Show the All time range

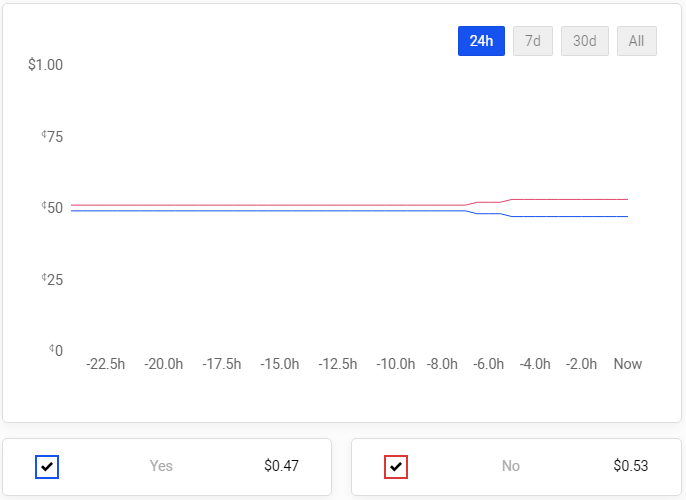pos(637,41)
